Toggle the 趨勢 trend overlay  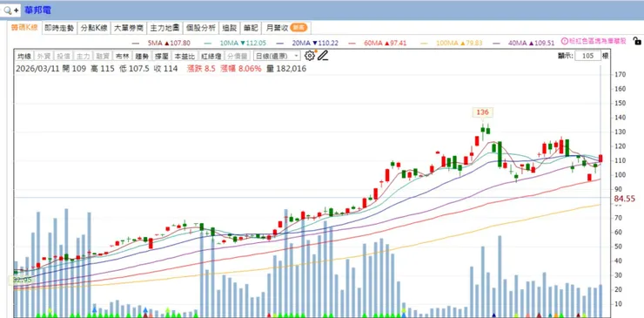pyautogui.click(x=142, y=56)
